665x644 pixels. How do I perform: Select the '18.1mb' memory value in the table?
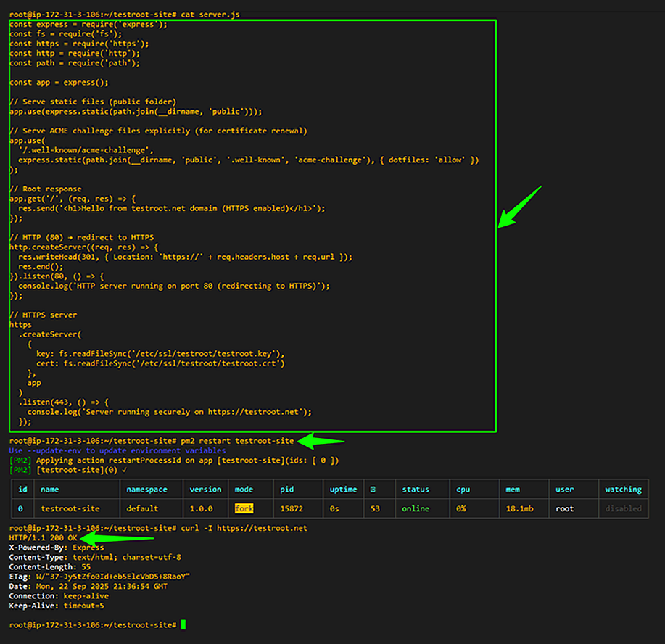[x=519, y=508]
